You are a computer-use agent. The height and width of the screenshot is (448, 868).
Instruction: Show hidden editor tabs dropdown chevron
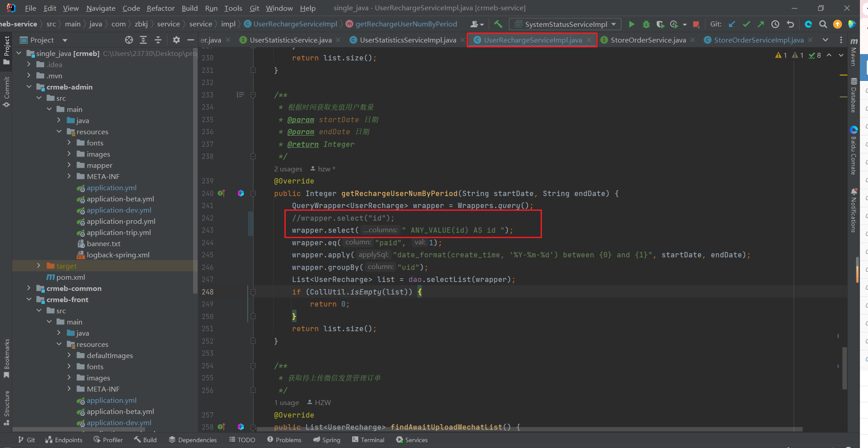tap(825, 40)
